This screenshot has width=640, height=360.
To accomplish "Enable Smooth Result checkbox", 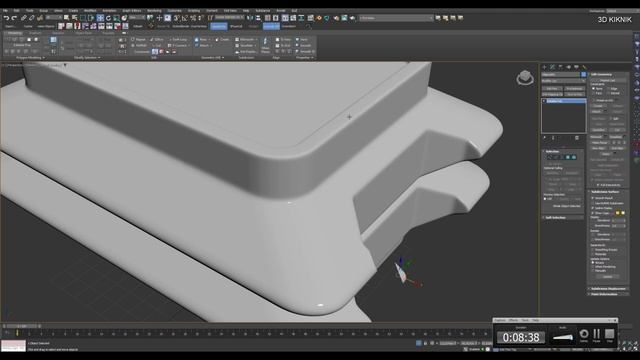I will [x=593, y=198].
